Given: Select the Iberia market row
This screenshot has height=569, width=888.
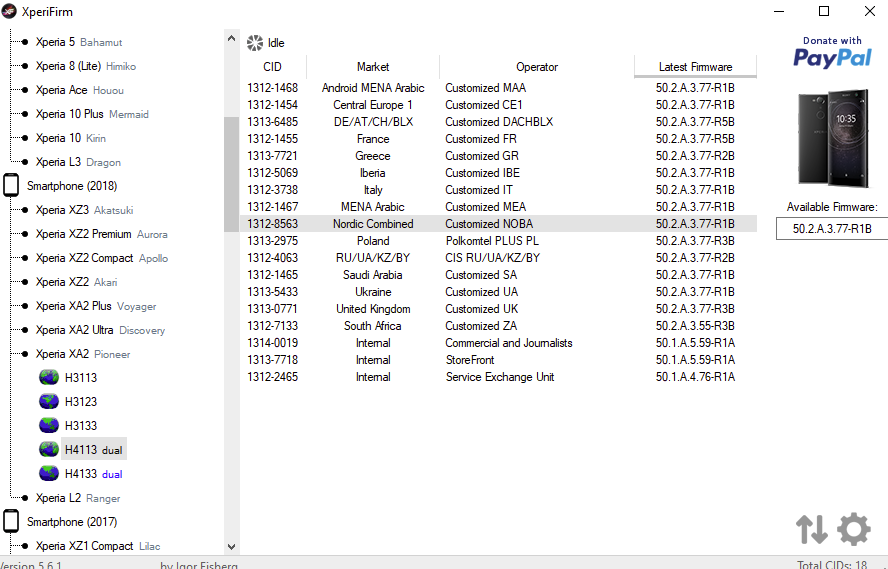Looking at the screenshot, I should (x=498, y=173).
